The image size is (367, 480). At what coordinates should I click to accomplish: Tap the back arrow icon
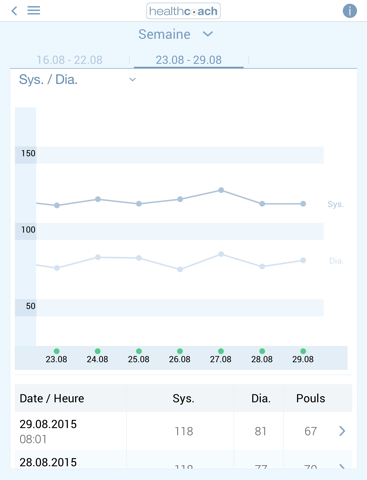[x=14, y=11]
